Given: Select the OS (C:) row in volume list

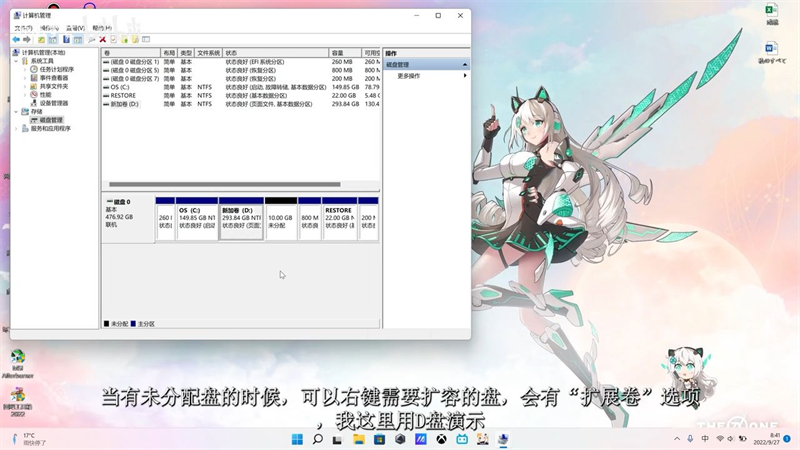Looking at the screenshot, I should coord(241,87).
